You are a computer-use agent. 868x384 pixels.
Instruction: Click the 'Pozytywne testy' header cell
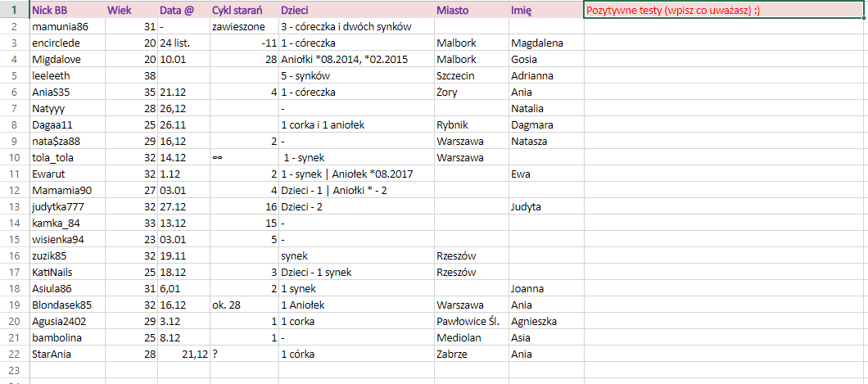(724, 10)
